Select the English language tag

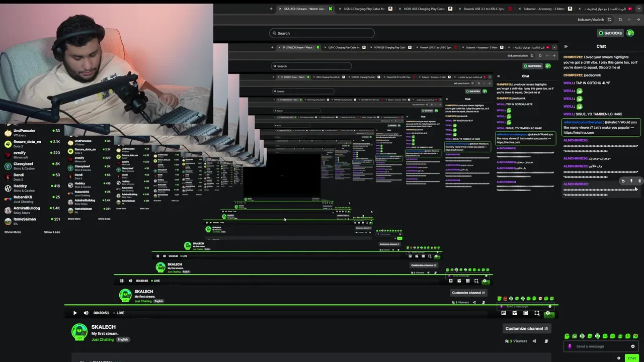click(x=123, y=339)
